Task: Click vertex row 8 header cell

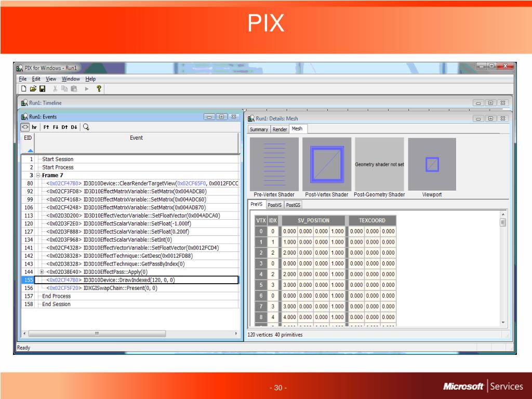Action: (x=261, y=317)
